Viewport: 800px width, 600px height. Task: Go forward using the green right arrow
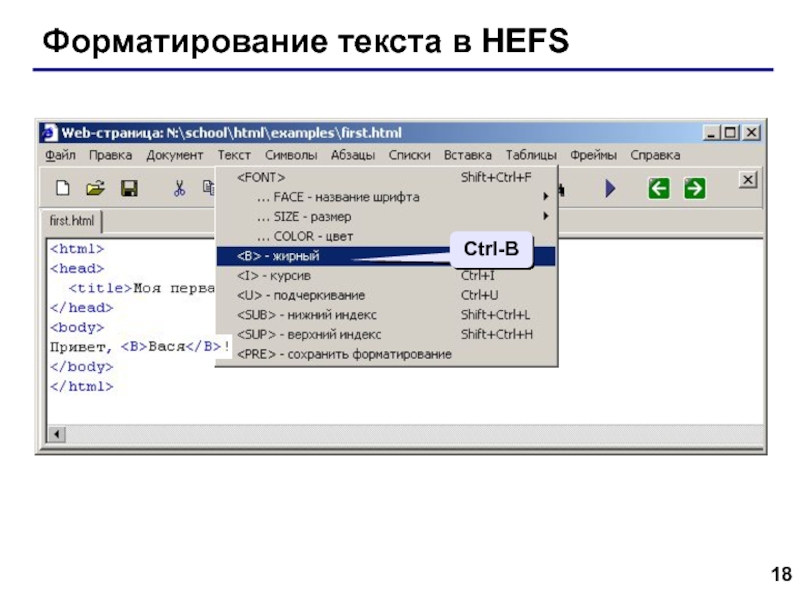coord(693,188)
